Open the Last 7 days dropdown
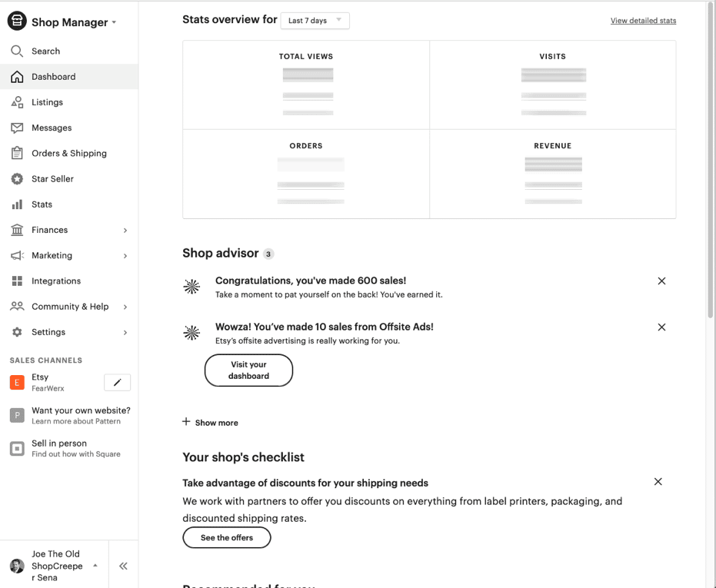The height and width of the screenshot is (588, 716). coord(315,21)
